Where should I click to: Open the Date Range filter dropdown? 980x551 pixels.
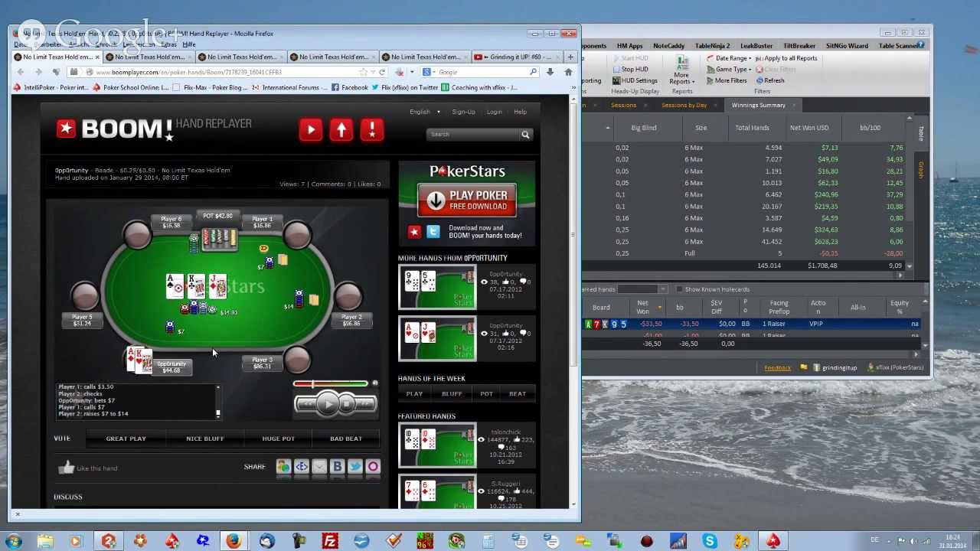(x=729, y=58)
